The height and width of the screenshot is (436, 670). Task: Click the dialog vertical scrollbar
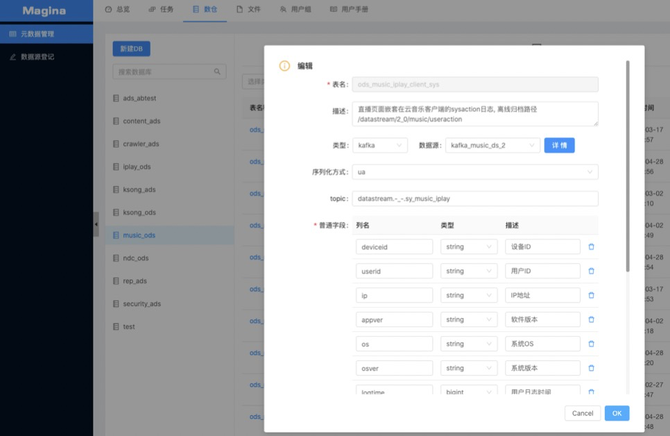click(x=627, y=166)
